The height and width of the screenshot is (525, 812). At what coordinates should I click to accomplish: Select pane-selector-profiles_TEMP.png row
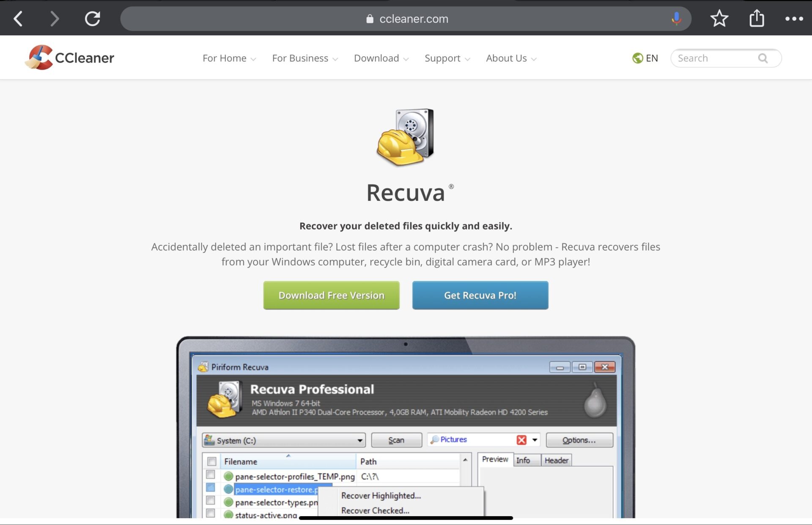[x=295, y=476]
